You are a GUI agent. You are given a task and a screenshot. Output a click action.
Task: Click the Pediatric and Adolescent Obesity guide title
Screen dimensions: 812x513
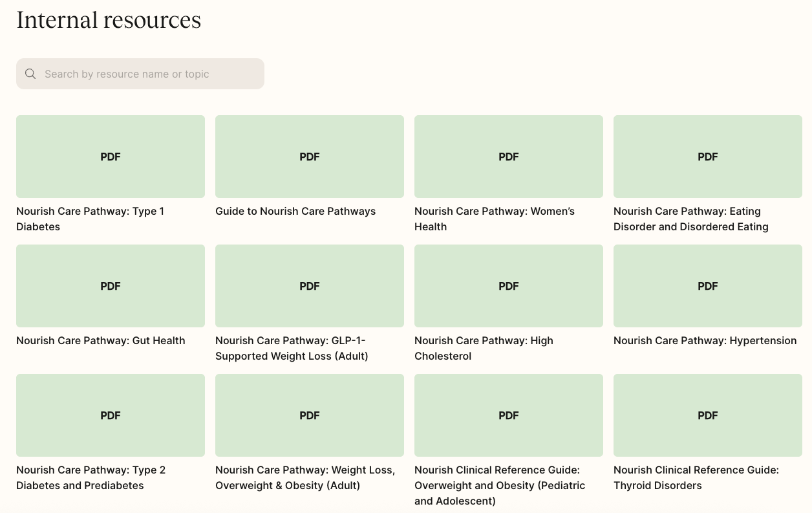point(500,485)
